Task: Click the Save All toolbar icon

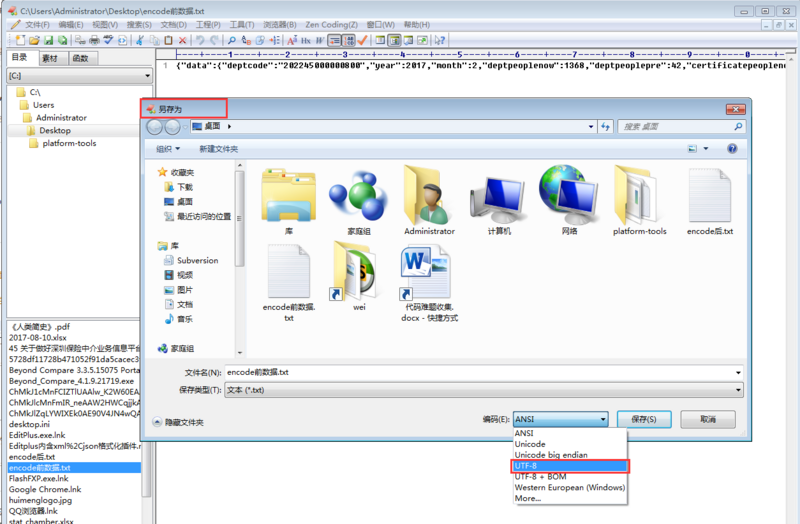Action: click(62, 40)
